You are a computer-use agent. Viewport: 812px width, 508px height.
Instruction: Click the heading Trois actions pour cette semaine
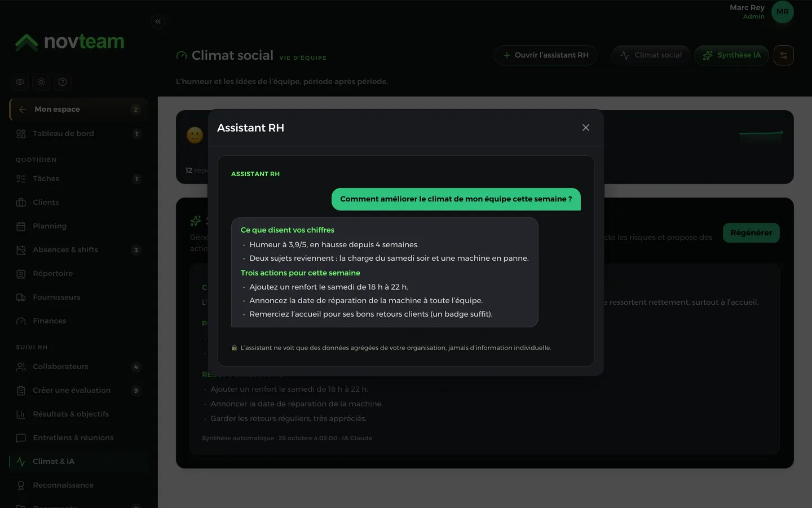[301, 273]
